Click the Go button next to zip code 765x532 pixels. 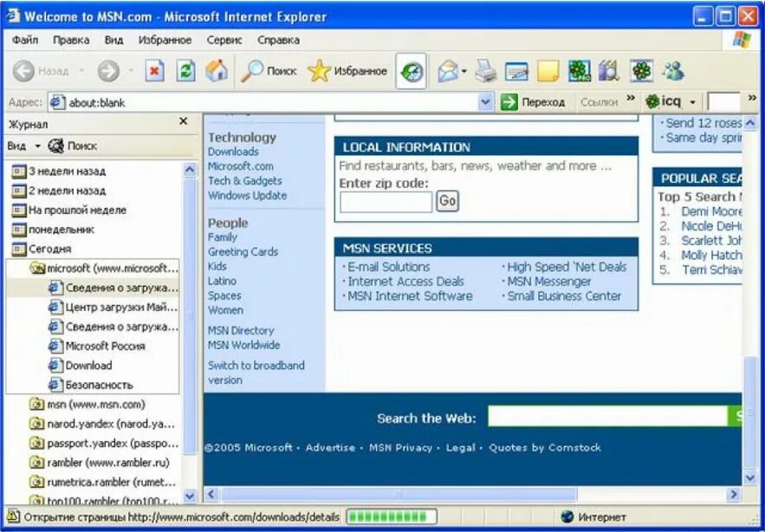[447, 201]
